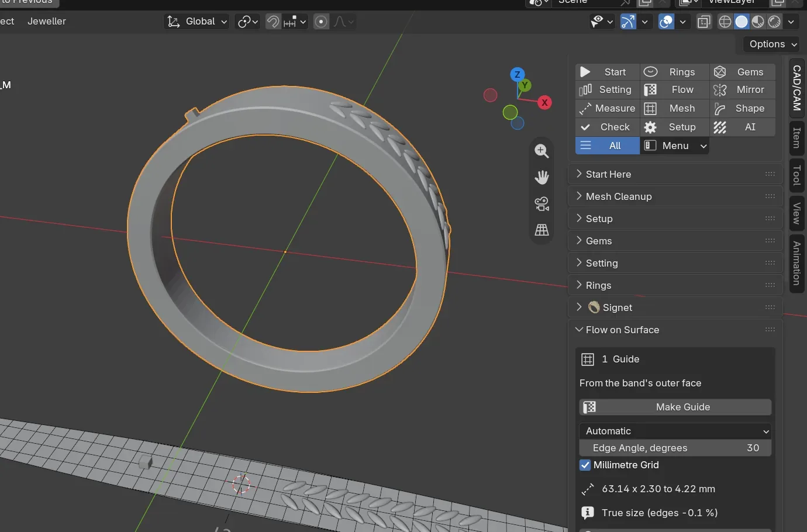Open the Setting category button
This screenshot has height=532, width=807.
[607, 90]
